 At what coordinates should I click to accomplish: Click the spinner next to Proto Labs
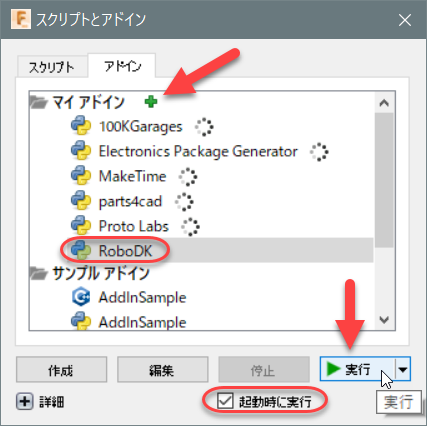tap(190, 227)
